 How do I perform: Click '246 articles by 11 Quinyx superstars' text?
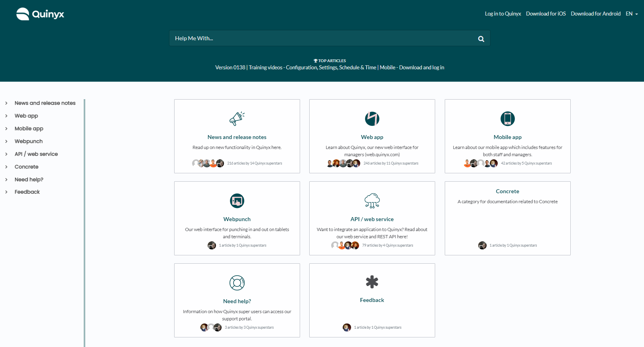coord(391,163)
